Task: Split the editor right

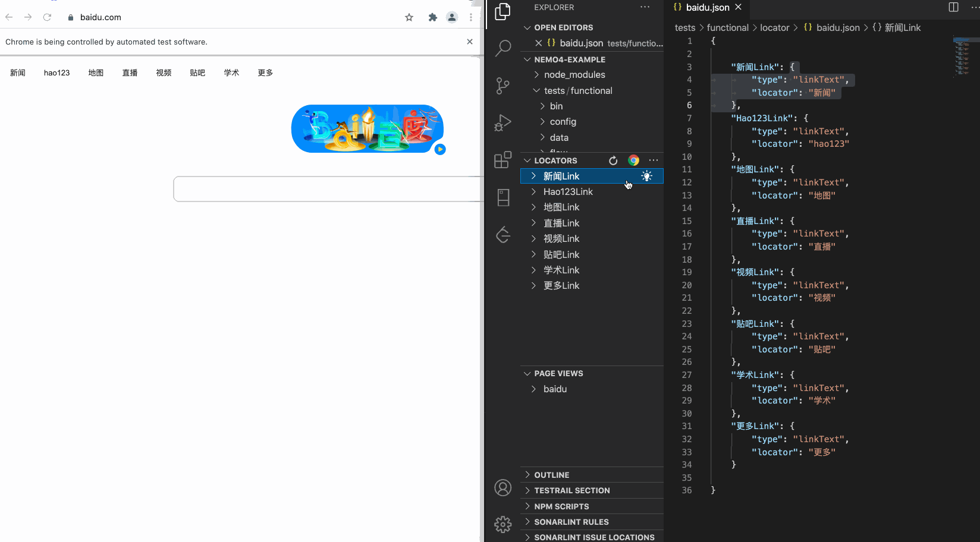Action: [x=954, y=7]
